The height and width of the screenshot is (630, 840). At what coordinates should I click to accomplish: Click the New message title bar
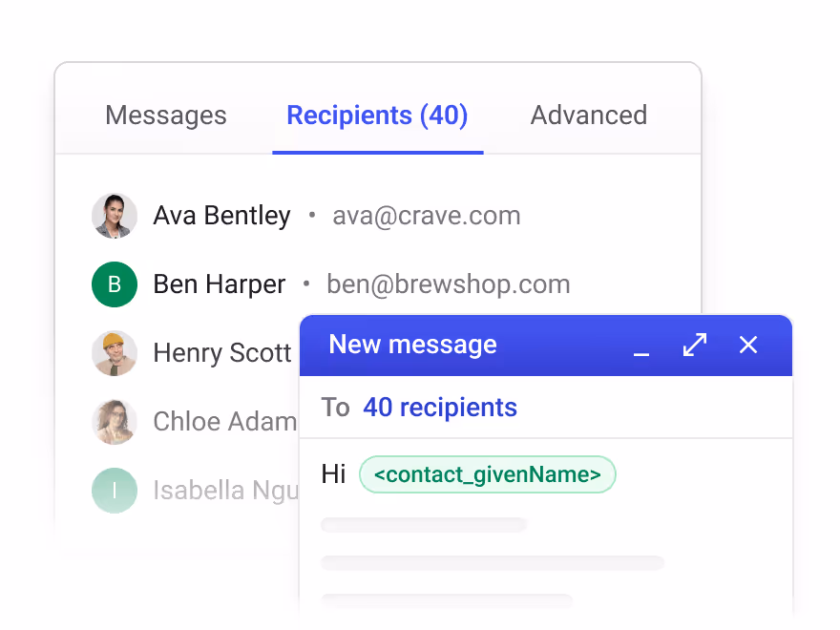click(546, 345)
